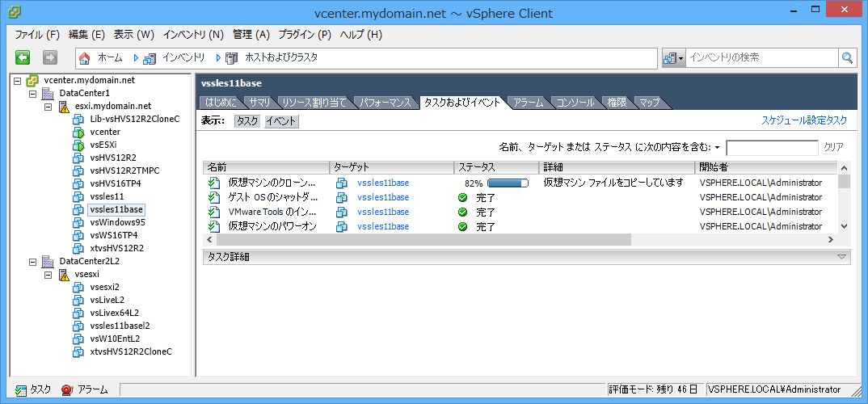Click the クリア filter button

pyautogui.click(x=834, y=148)
